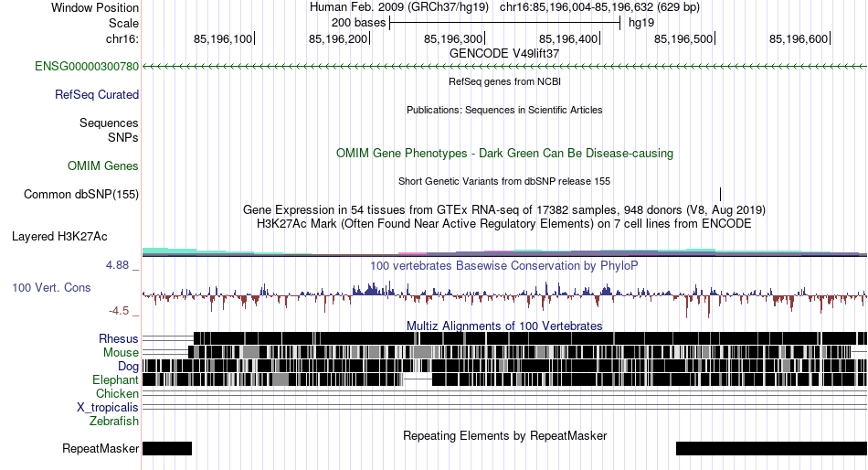Click the H3K27Ac Mark ENCODE title

point(504,224)
